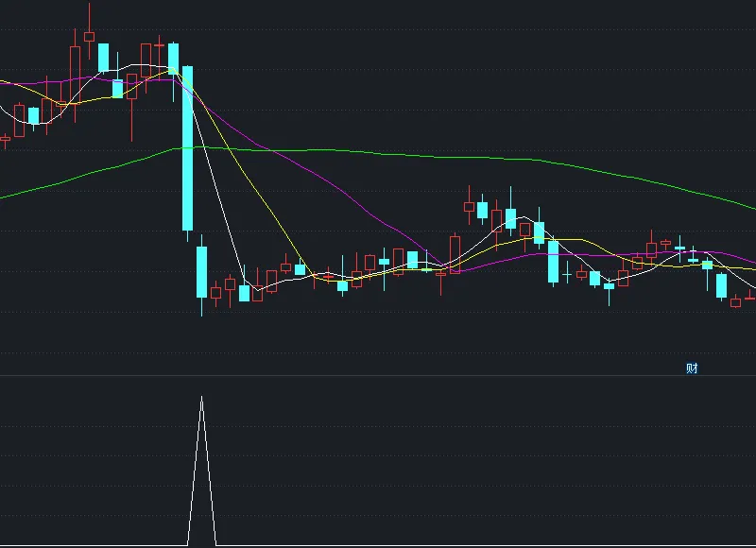Click the 财 financial marker icon
Viewport: 756px width, 548px height.
[x=692, y=368]
